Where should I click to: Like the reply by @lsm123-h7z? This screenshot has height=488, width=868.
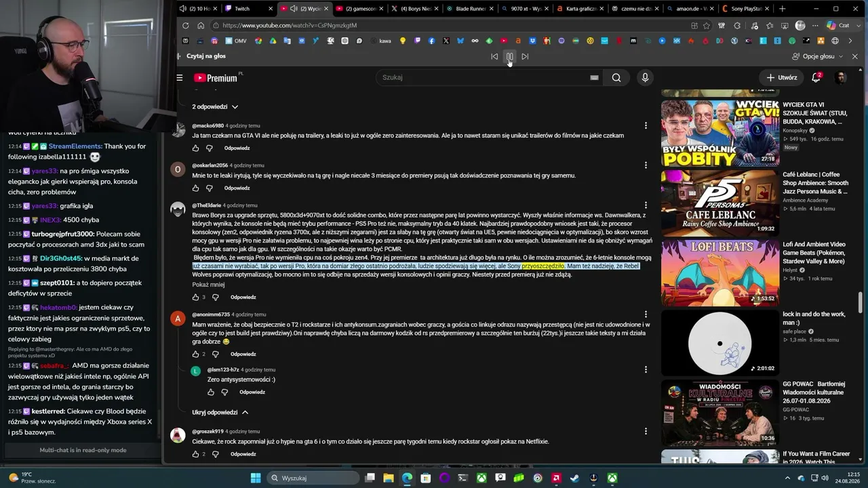tap(211, 392)
